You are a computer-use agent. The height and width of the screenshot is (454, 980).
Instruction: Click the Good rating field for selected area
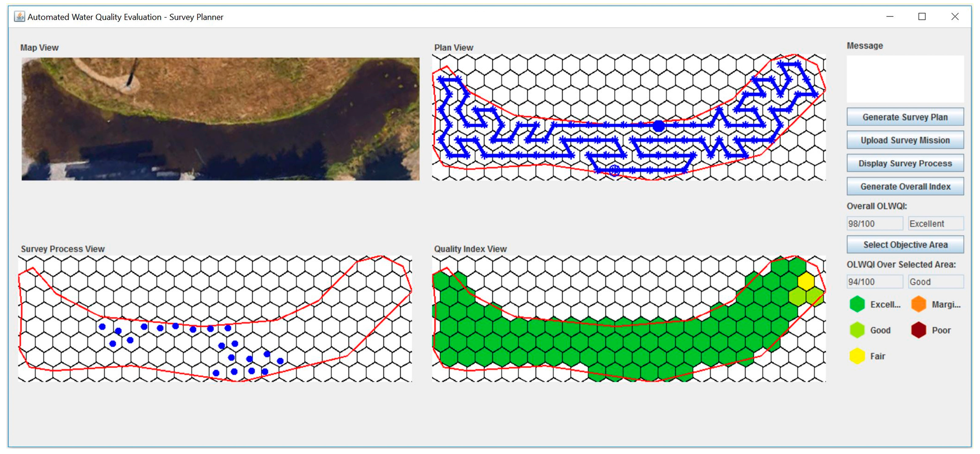pyautogui.click(x=935, y=282)
